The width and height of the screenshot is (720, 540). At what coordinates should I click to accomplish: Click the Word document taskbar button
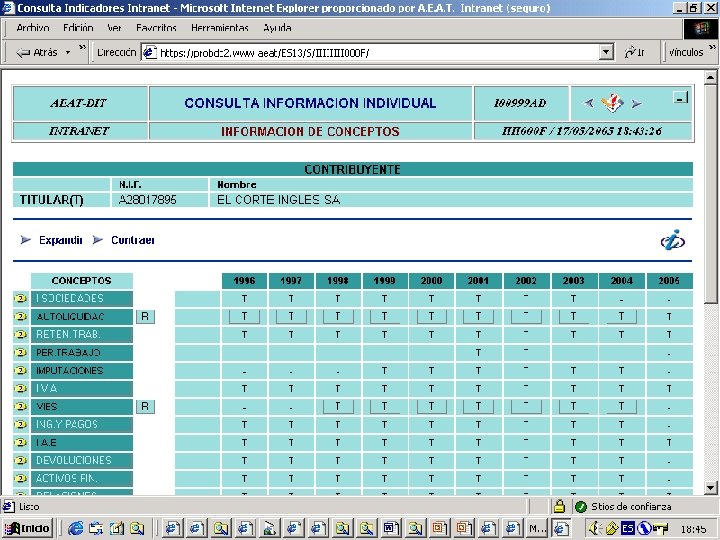coord(391,529)
